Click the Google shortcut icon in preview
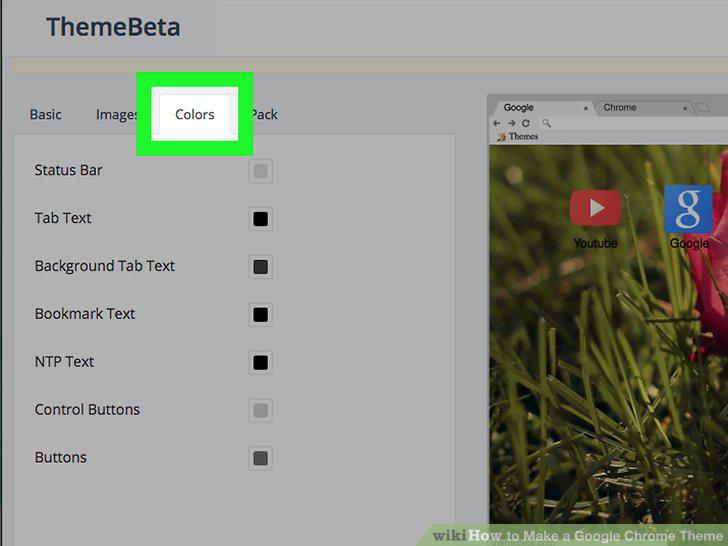Image resolution: width=728 pixels, height=546 pixels. point(688,209)
